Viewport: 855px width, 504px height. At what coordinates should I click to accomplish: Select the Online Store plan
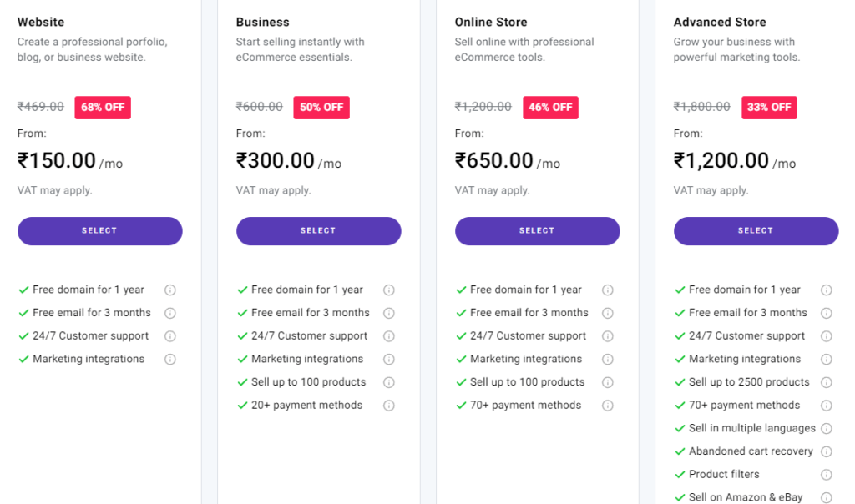pyautogui.click(x=537, y=231)
